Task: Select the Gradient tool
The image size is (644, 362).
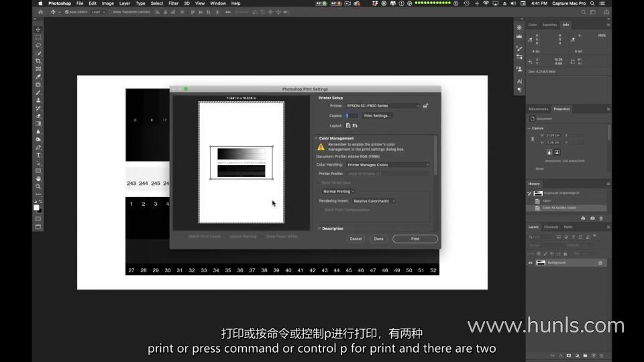Action: click(x=38, y=123)
